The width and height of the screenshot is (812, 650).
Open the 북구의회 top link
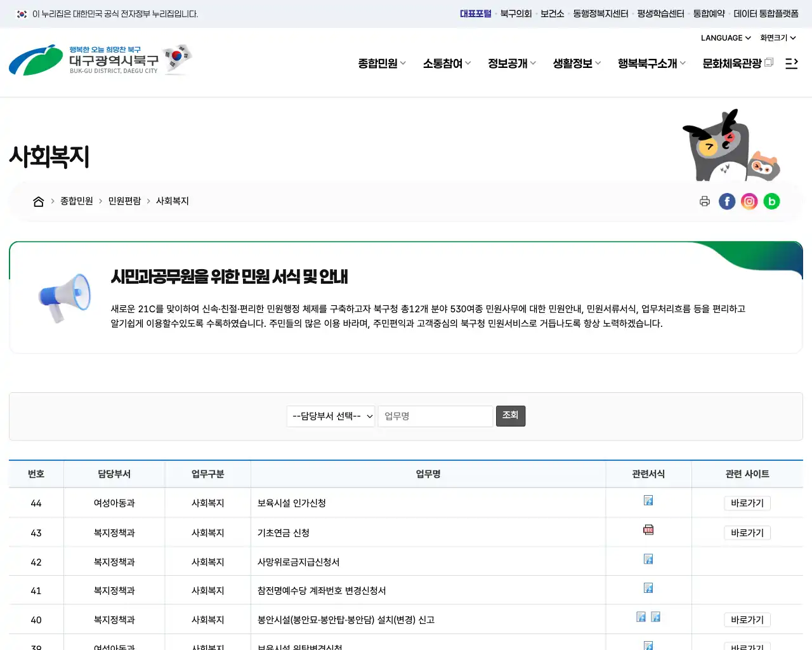(x=516, y=13)
